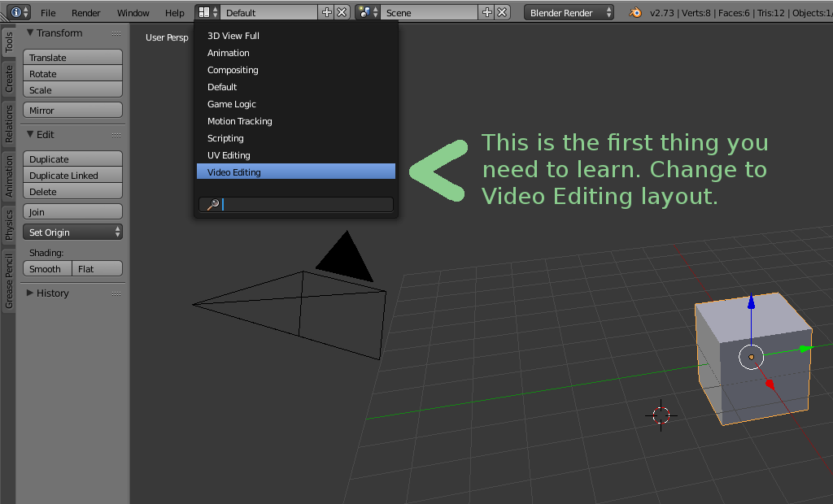Click the v2.73 version stats text
Viewport: 833px width, 504px height.
pos(740,13)
